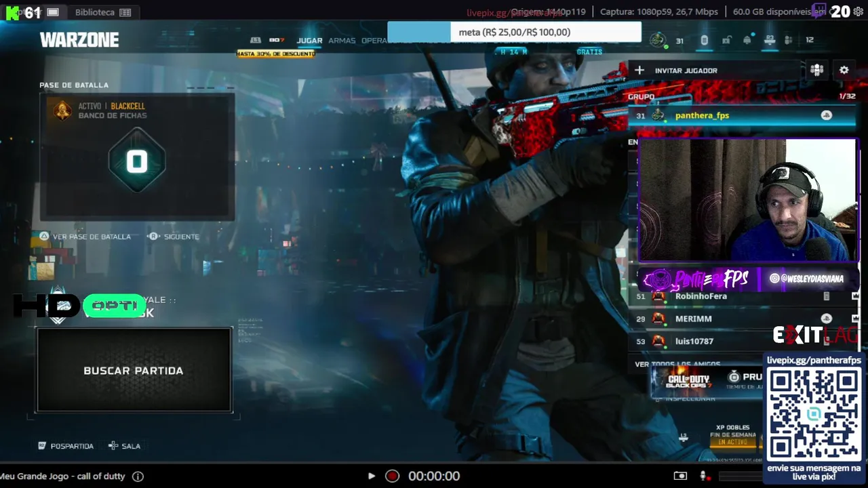
Task: Click the ExitLag logo
Action: (814, 335)
